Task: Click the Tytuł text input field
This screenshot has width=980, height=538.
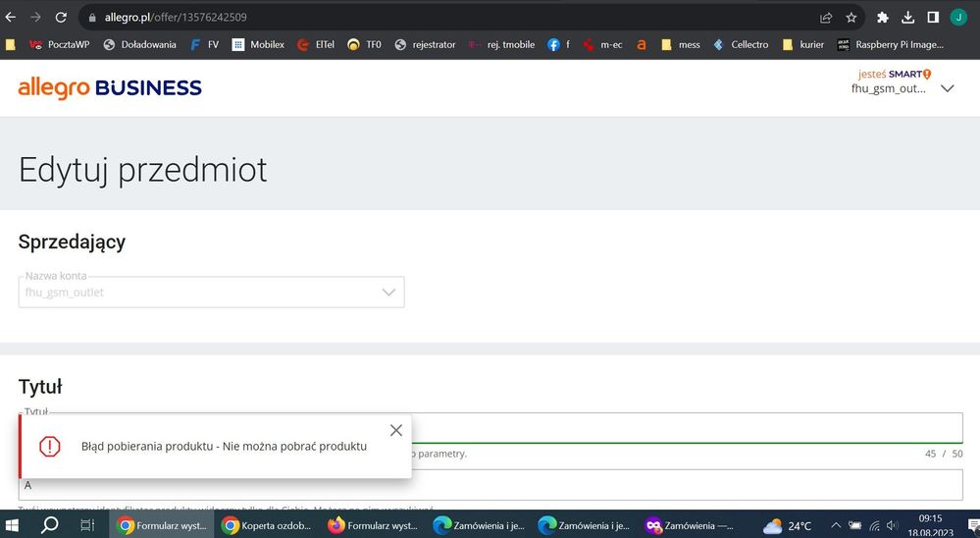Action: point(687,428)
